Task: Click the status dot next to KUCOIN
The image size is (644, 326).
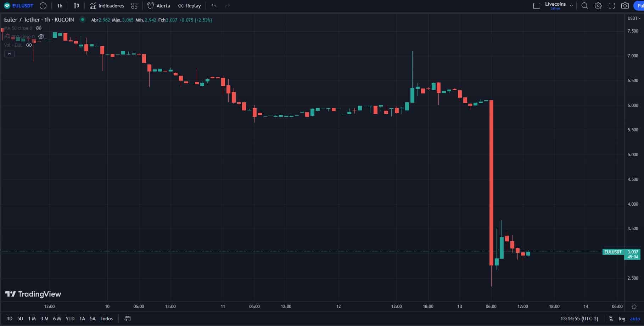Action: click(83, 20)
